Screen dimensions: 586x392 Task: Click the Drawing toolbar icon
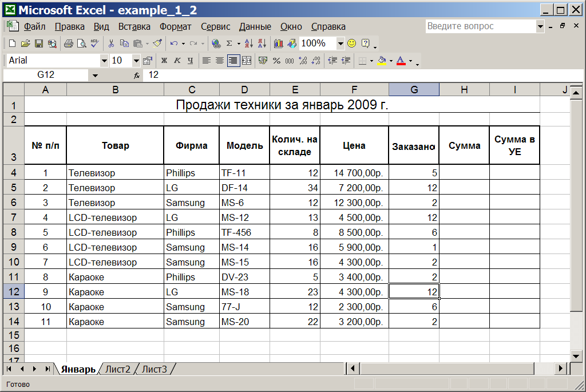pyautogui.click(x=292, y=43)
